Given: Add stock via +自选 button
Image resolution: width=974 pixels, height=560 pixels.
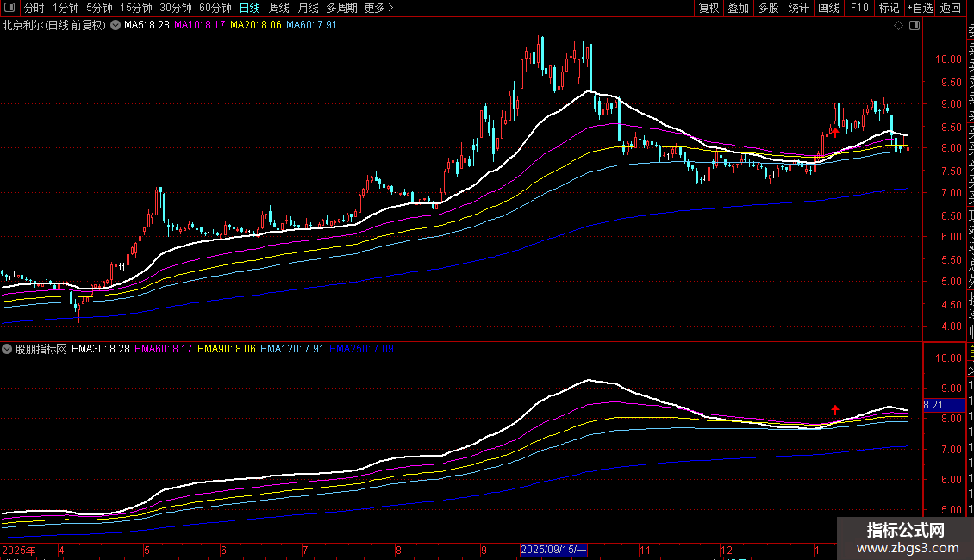Looking at the screenshot, I should (x=919, y=8).
